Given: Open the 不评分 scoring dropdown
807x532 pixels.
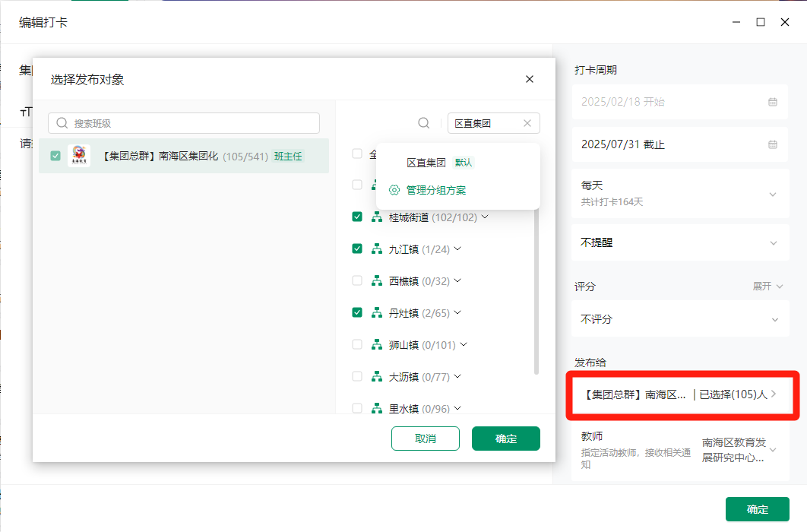Looking at the screenshot, I should coord(680,319).
